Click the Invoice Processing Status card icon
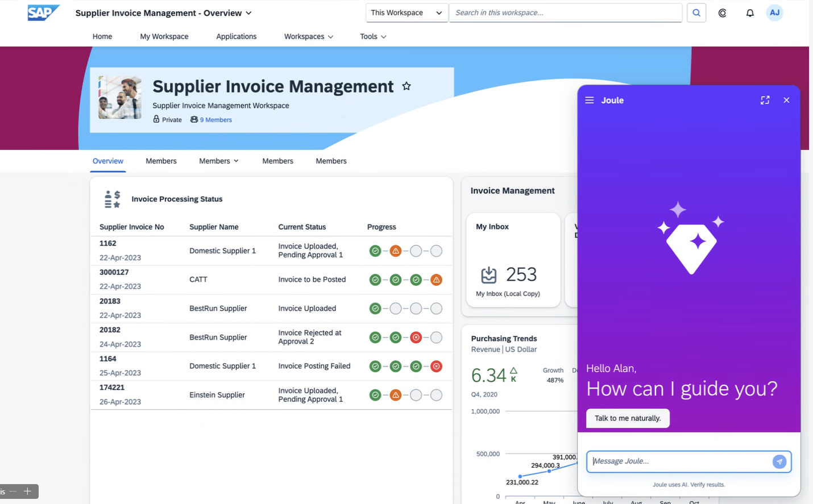 click(x=113, y=199)
